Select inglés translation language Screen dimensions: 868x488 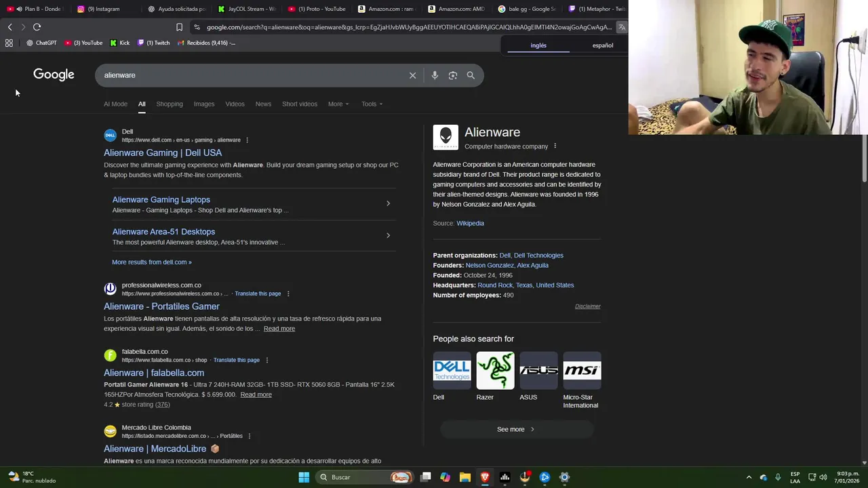tap(538, 45)
